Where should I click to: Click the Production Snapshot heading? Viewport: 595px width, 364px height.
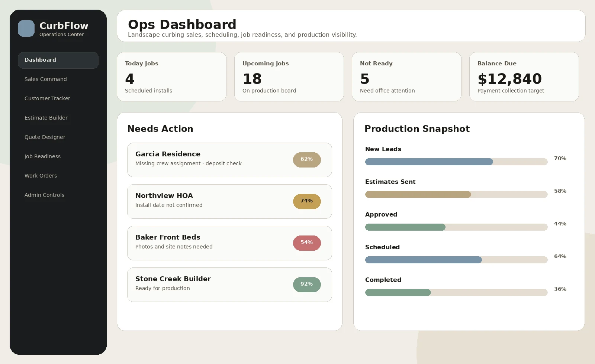[417, 129]
